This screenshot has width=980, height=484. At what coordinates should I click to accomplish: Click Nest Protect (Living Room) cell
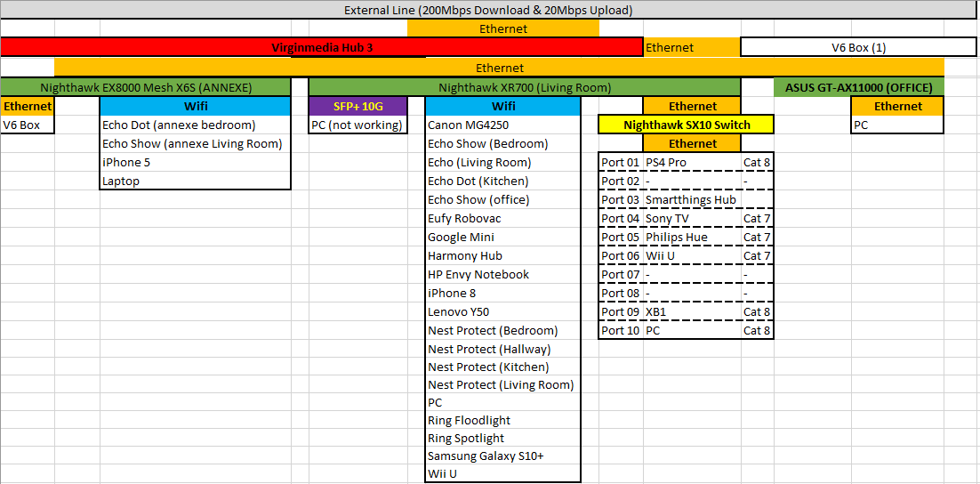(x=503, y=384)
